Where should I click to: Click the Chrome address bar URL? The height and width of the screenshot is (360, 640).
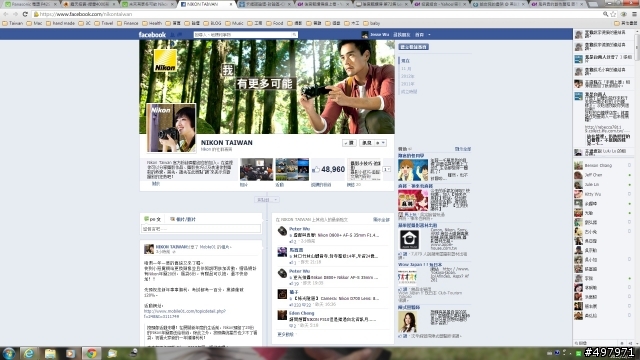click(x=86, y=14)
